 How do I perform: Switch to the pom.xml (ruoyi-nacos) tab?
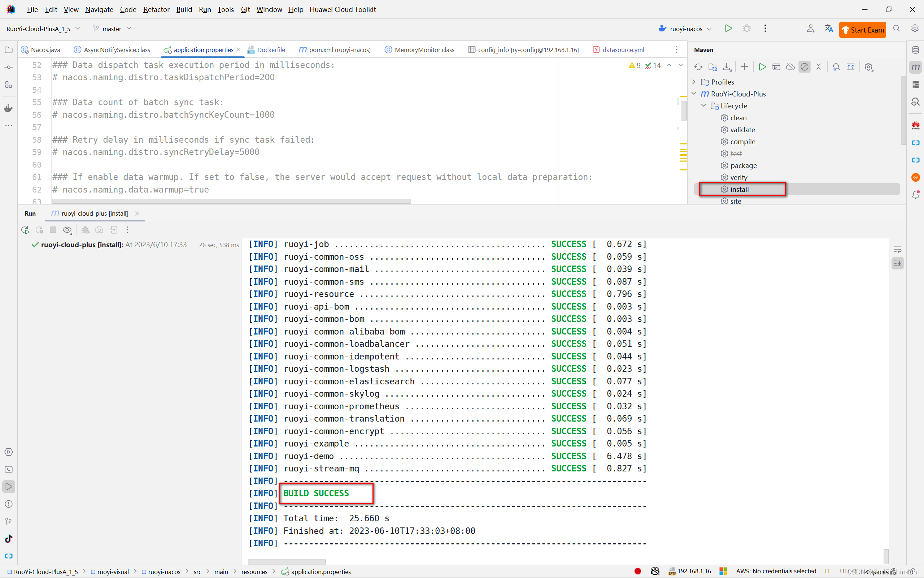coord(335,50)
